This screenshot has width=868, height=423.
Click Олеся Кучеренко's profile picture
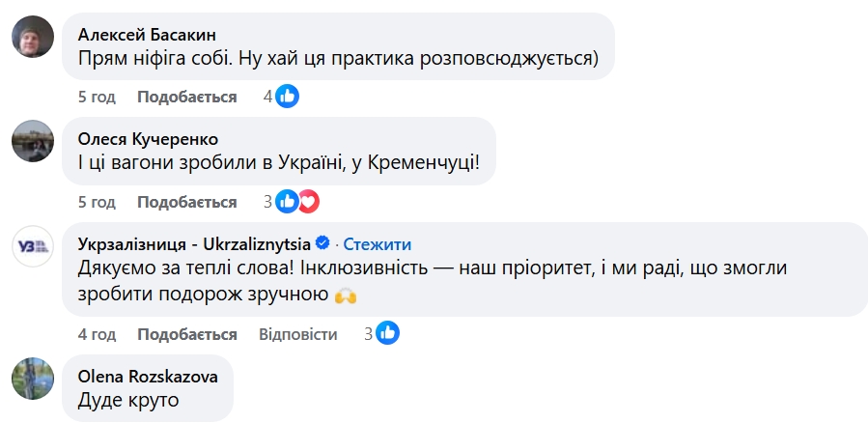31,143
